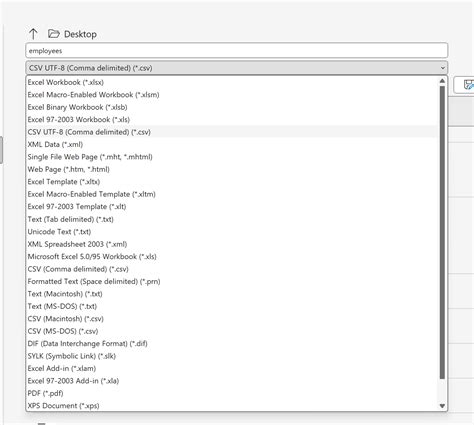Click the Desktop location label
This screenshot has height=425, width=474.
click(x=80, y=34)
